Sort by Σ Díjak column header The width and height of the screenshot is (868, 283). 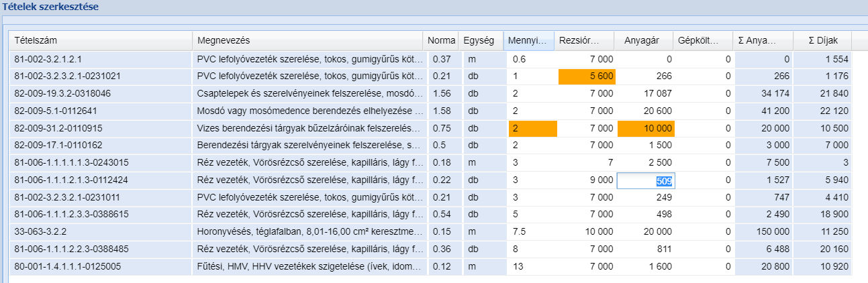click(x=822, y=41)
